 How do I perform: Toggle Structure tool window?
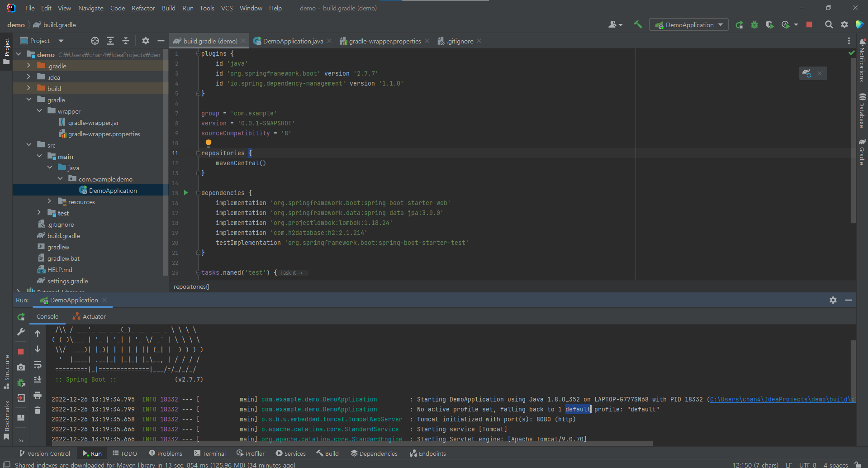(x=6, y=372)
